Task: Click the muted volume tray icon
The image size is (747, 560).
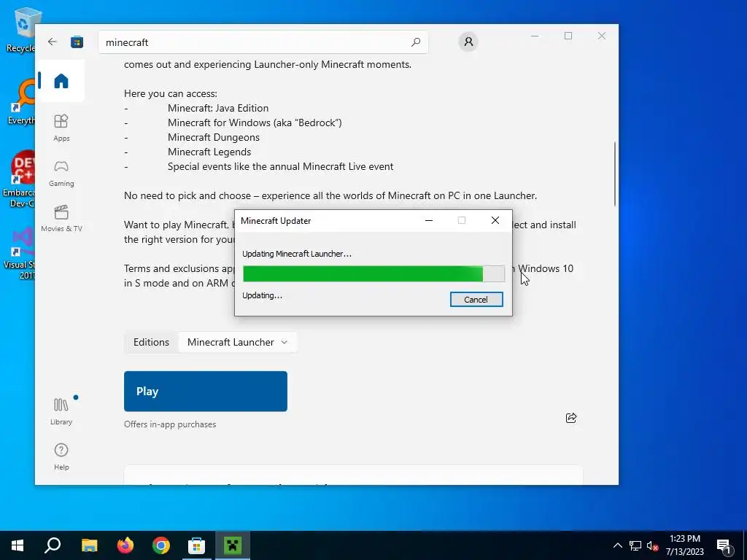Action: tap(652, 545)
